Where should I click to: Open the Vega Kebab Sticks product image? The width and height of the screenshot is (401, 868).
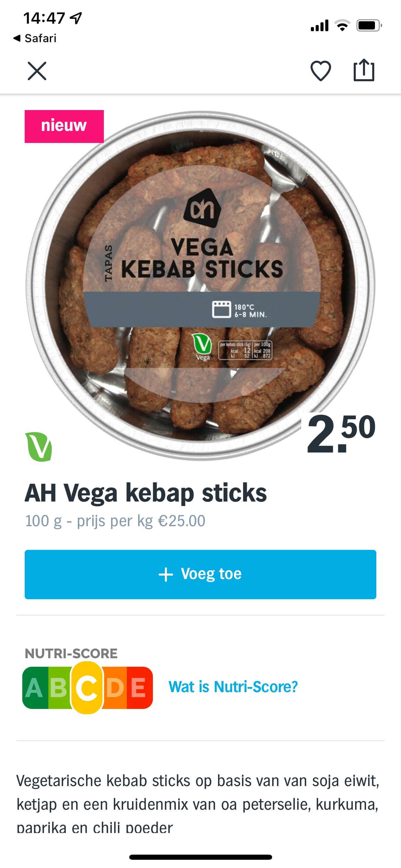200,285
